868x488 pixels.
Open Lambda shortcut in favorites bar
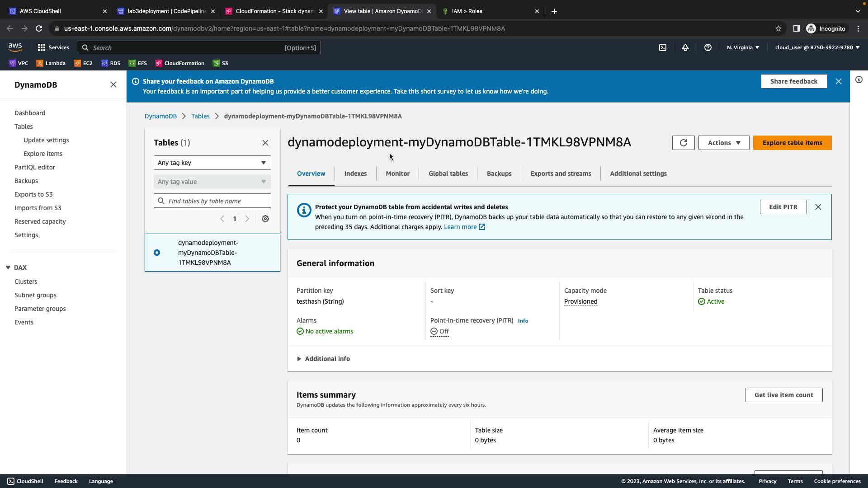pos(51,63)
